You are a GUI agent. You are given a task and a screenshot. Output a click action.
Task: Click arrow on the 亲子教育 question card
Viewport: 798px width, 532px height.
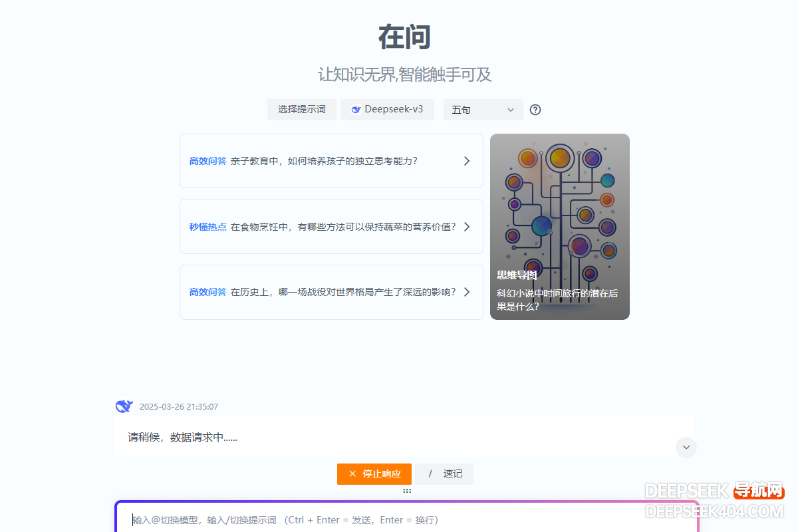click(x=467, y=161)
